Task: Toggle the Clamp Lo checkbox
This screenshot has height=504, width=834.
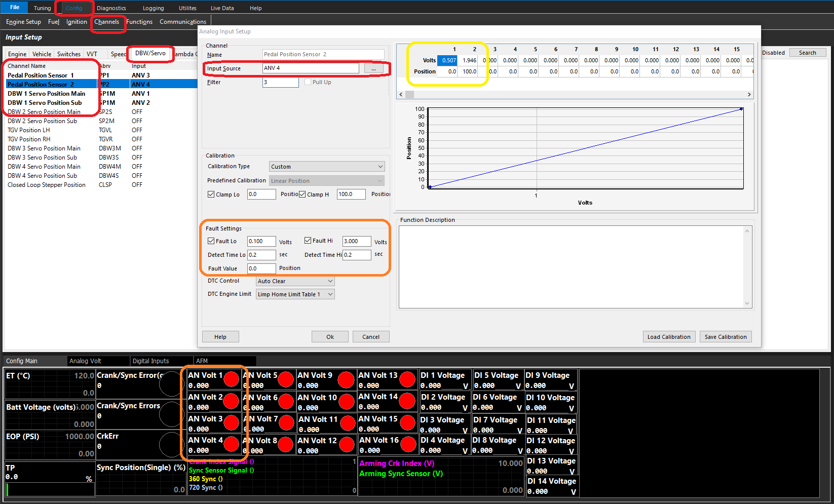Action: [x=211, y=195]
